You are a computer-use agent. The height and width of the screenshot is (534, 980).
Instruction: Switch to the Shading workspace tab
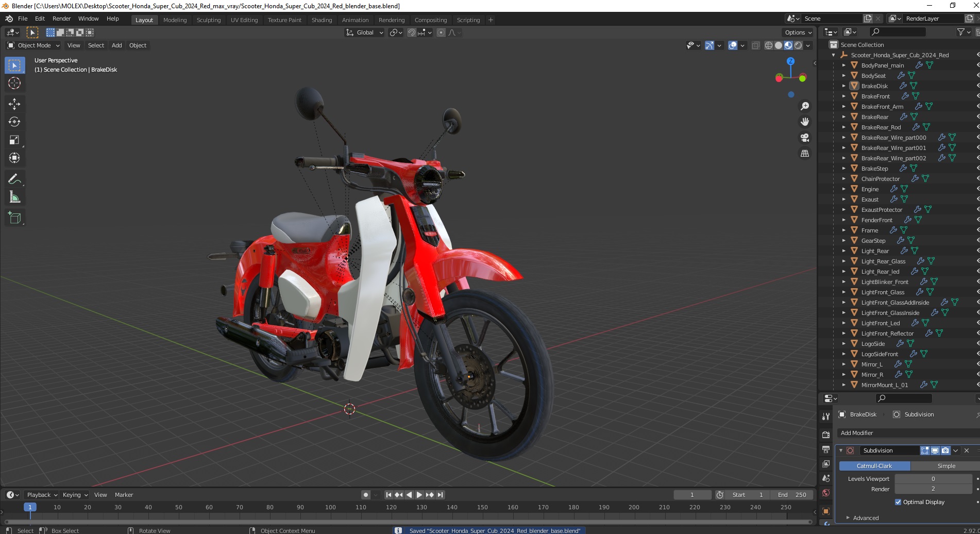click(322, 20)
